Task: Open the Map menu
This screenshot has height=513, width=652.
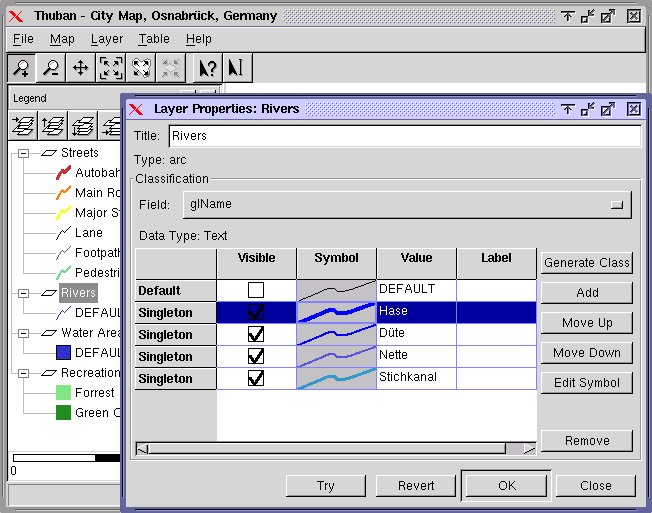Action: pos(62,39)
